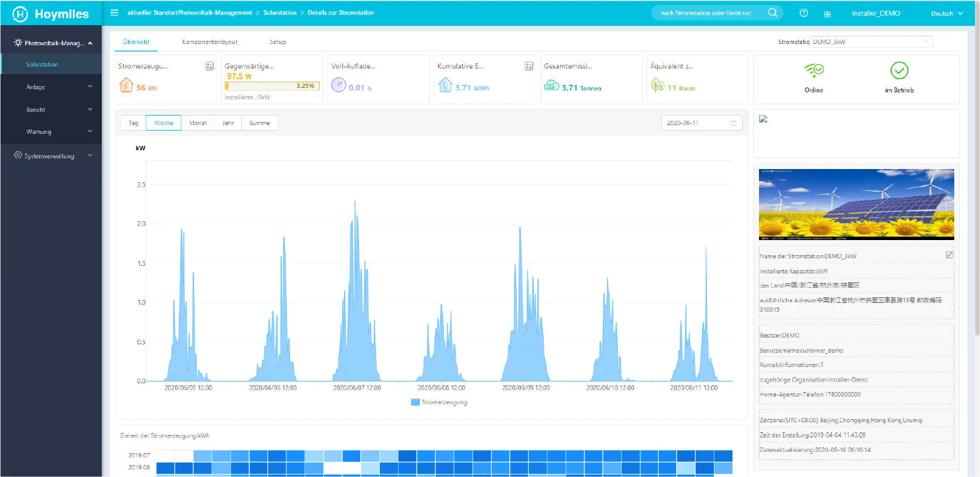Screen dimensions: 980x477
Task: Click the Details zur Stromstation breadcrumb text
Action: [341, 13]
